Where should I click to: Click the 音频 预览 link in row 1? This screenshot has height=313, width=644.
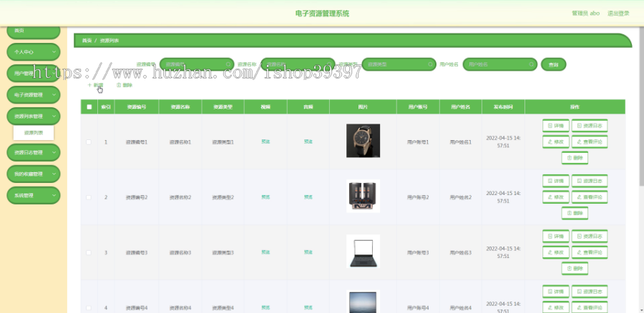(308, 141)
